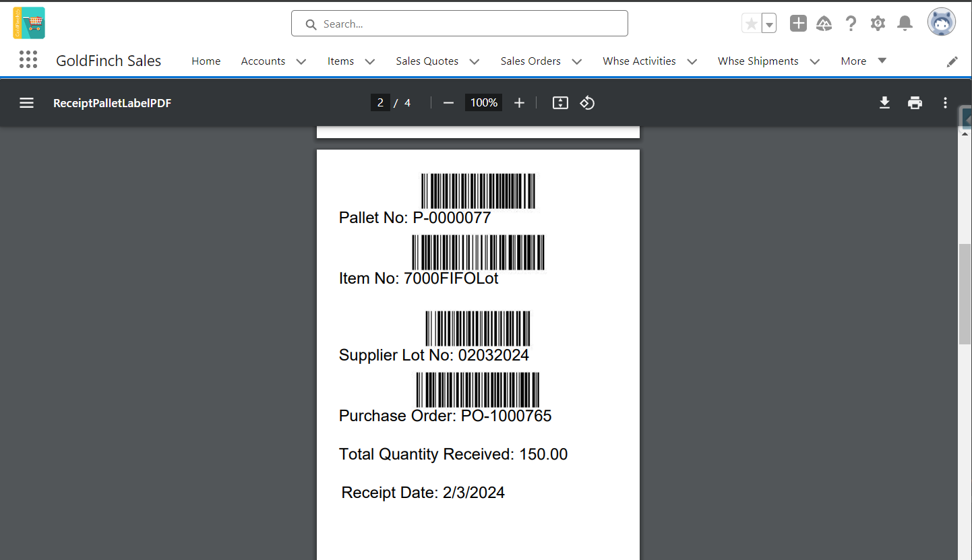The image size is (972, 560).
Task: Click the GoldFinch Sales app name
Action: click(x=109, y=61)
